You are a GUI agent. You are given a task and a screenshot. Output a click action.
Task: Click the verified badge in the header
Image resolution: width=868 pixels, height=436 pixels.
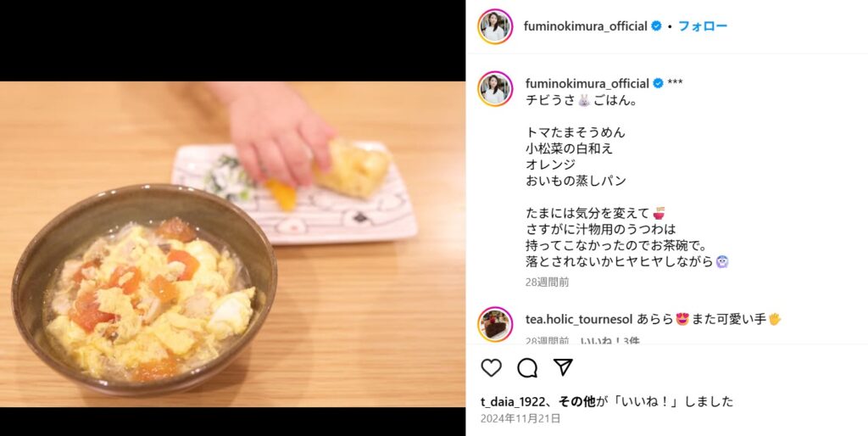(x=657, y=26)
